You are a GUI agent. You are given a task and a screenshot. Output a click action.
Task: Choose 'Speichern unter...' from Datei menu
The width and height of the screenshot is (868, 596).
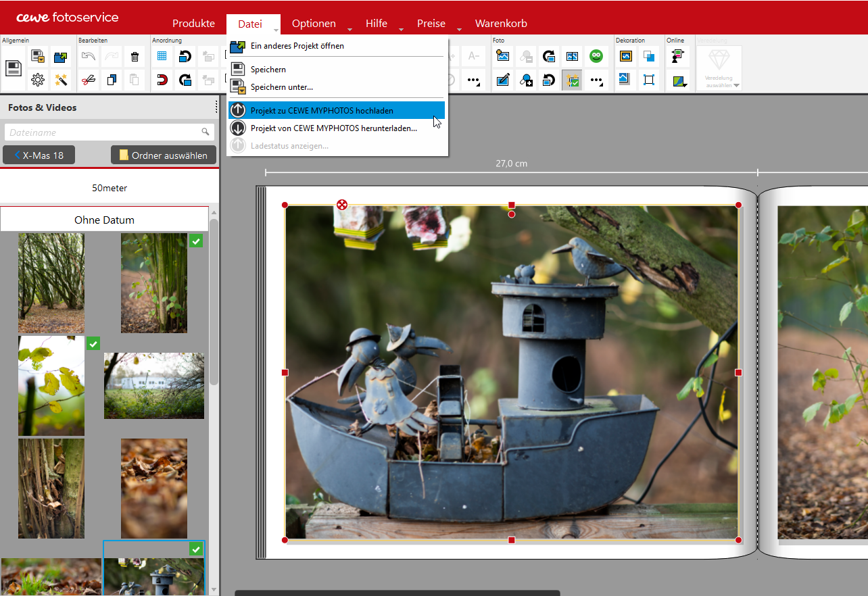coord(281,87)
